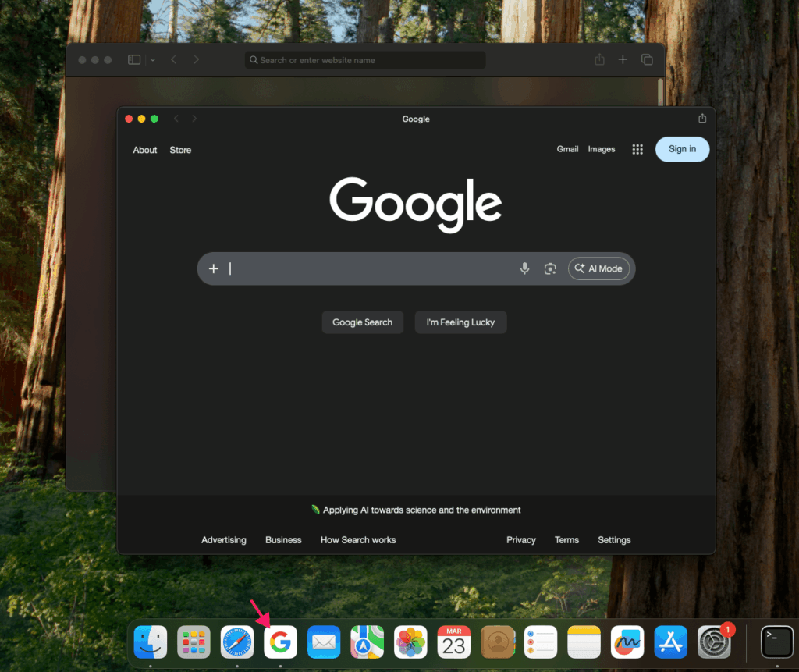Image resolution: width=799 pixels, height=672 pixels.
Task: Open search by image camera icon
Action: click(550, 268)
